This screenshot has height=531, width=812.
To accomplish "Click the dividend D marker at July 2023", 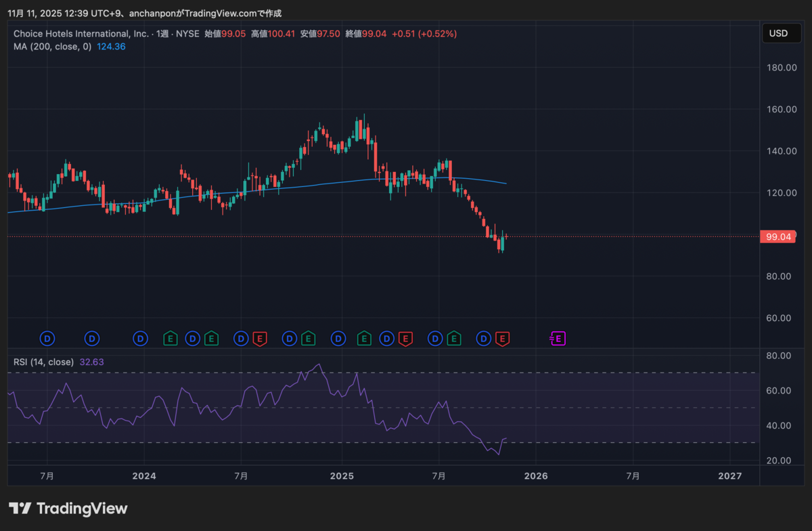I will (47, 337).
